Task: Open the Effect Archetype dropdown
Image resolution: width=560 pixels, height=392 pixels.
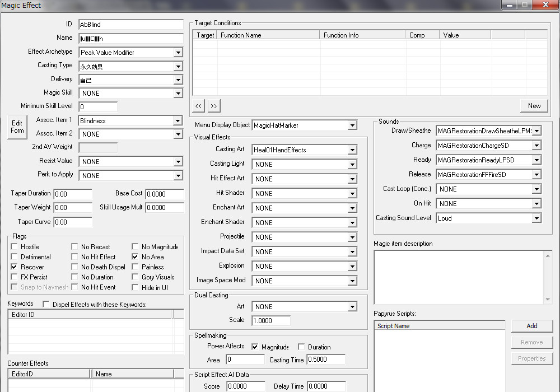Action: pyautogui.click(x=178, y=53)
